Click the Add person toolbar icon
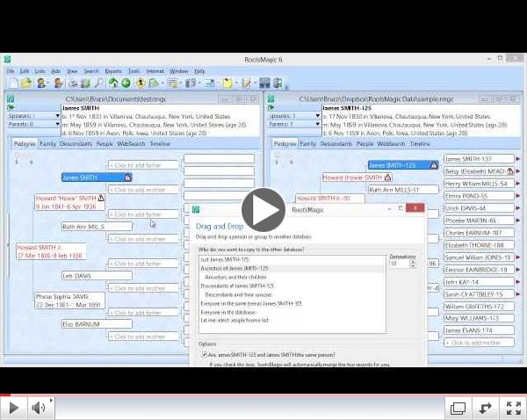This screenshot has height=420, width=527. coord(41,83)
